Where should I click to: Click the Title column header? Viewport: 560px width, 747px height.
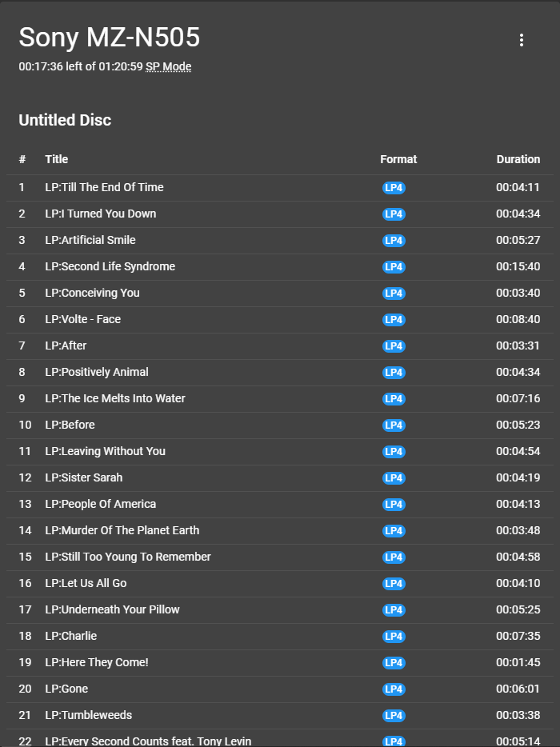(x=57, y=159)
